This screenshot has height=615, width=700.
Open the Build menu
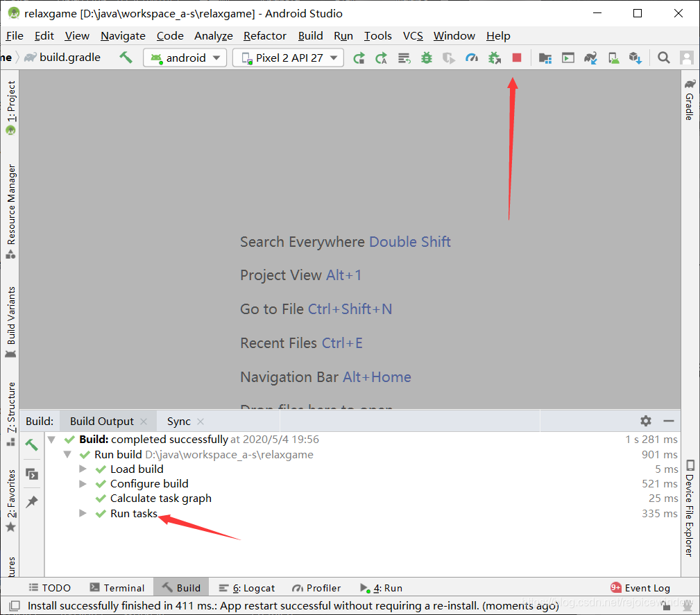pos(310,35)
